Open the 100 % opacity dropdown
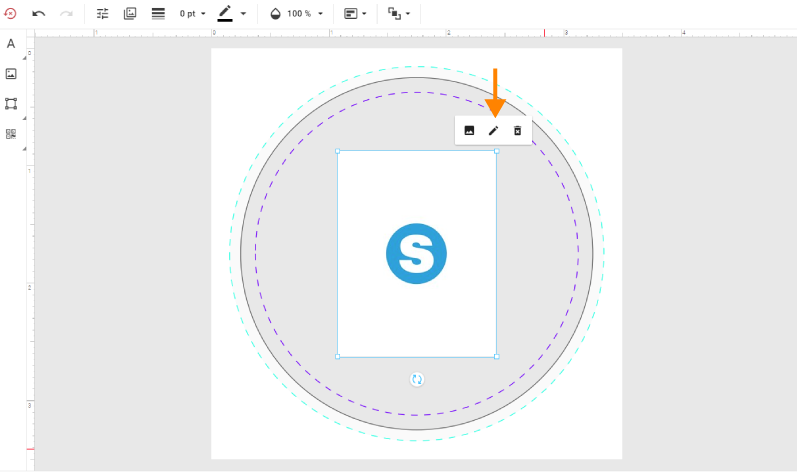The height and width of the screenshot is (475, 797). click(x=297, y=14)
